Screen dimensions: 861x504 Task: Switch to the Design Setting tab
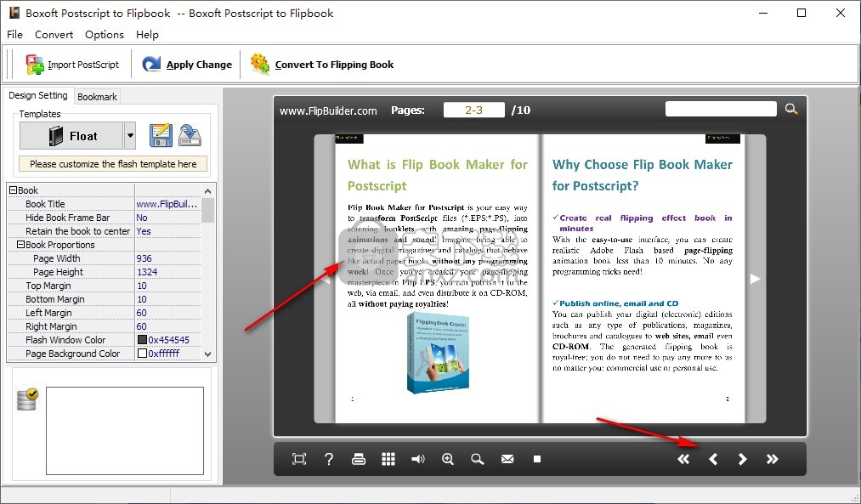pyautogui.click(x=38, y=95)
